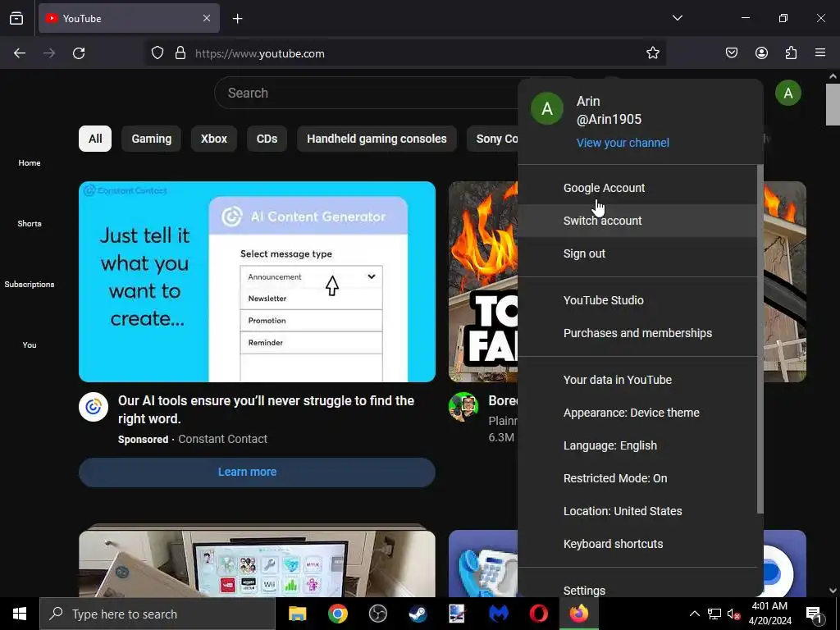Bookmark this page with star icon
The image size is (840, 630).
pyautogui.click(x=652, y=53)
